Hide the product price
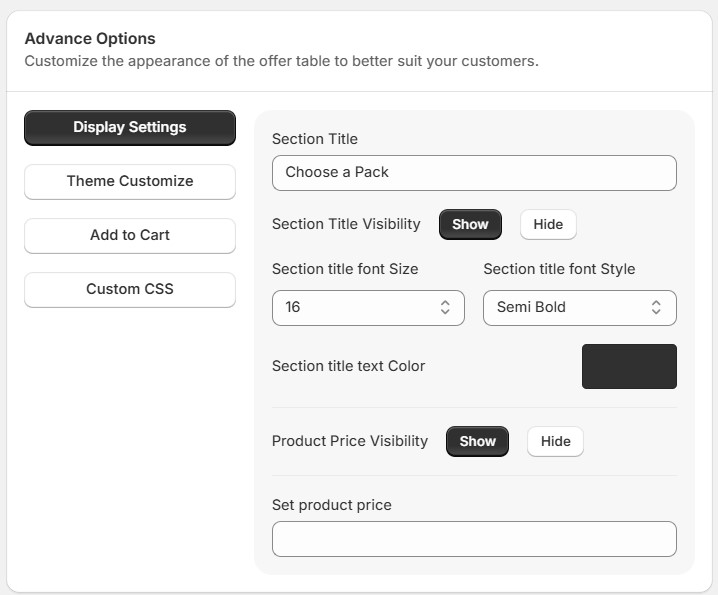This screenshot has width=718, height=595. tap(555, 441)
